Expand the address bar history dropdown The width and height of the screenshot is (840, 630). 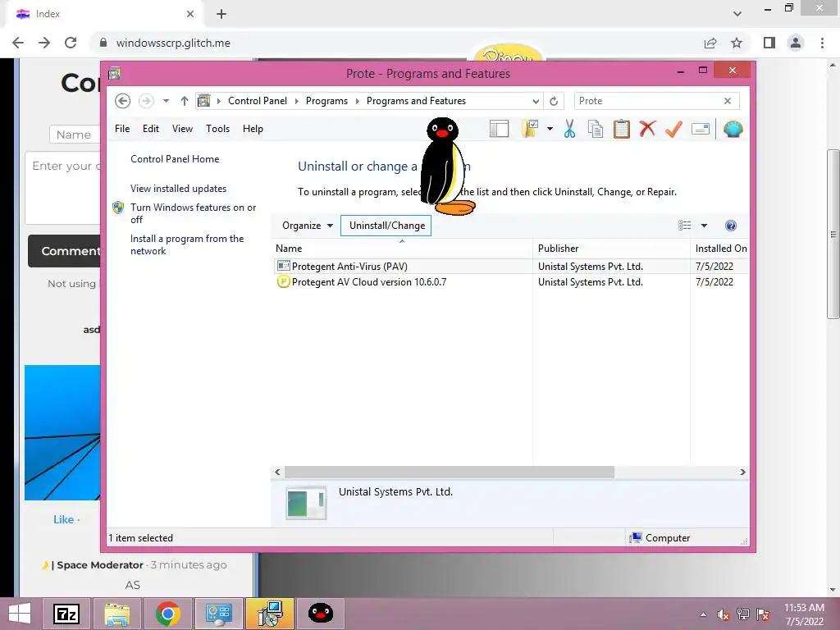coord(535,101)
